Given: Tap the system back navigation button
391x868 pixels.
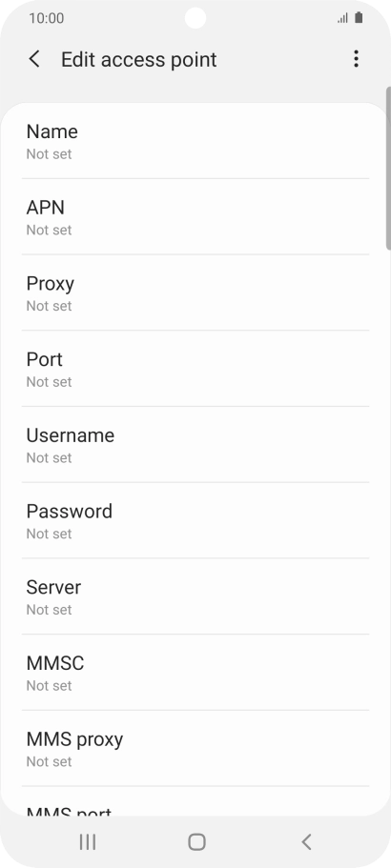Looking at the screenshot, I should coord(306,841).
